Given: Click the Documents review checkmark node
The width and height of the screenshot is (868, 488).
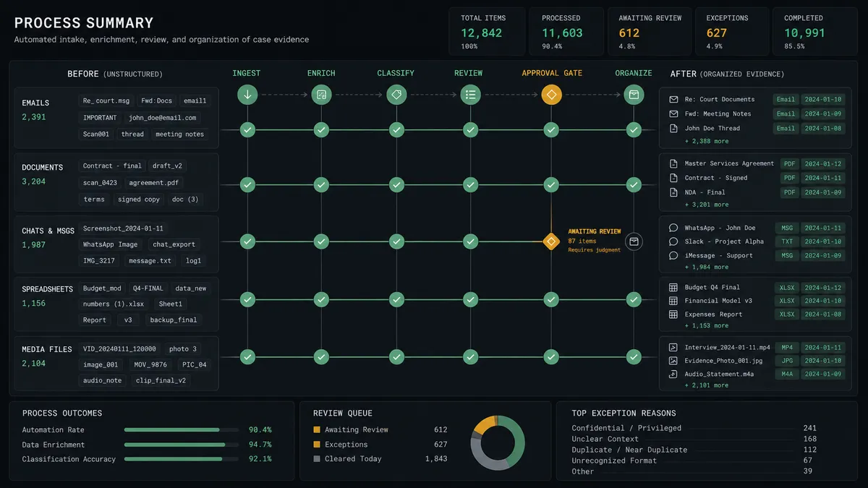Looking at the screenshot, I should pos(471,185).
